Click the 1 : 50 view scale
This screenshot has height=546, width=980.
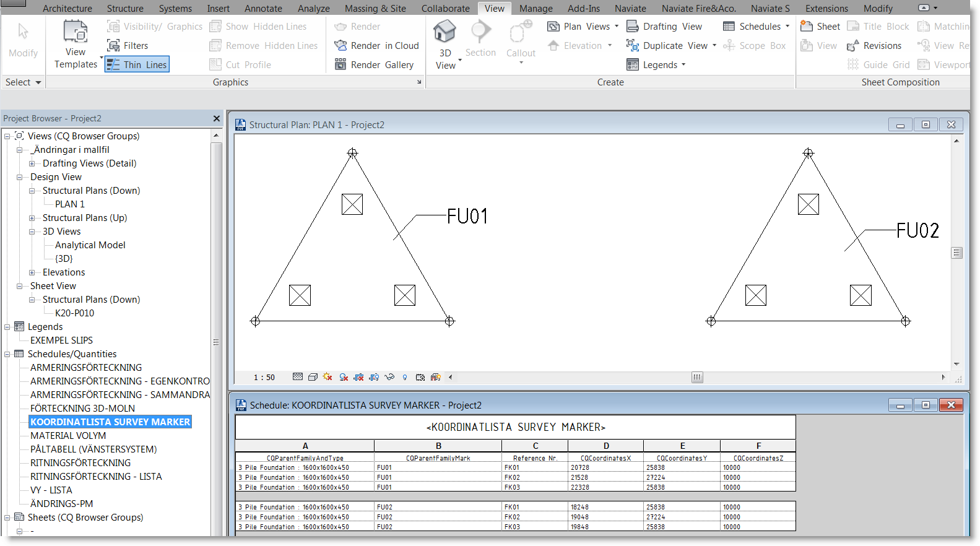264,378
